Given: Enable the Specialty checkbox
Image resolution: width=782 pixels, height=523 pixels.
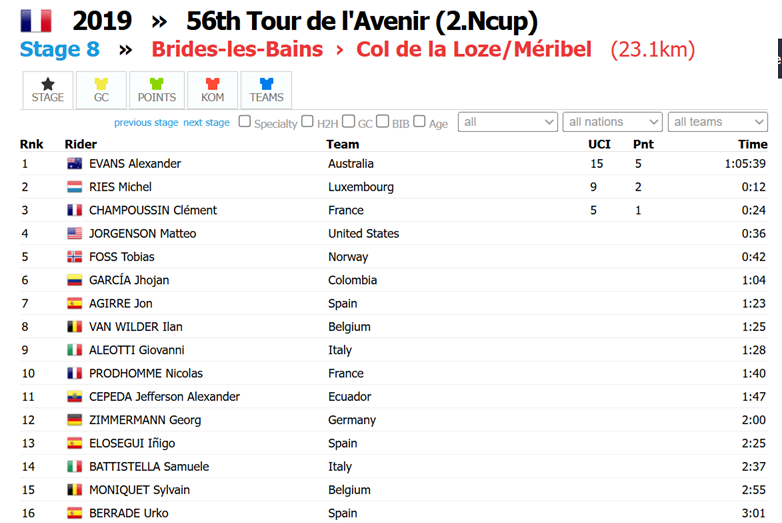Looking at the screenshot, I should 244,121.
